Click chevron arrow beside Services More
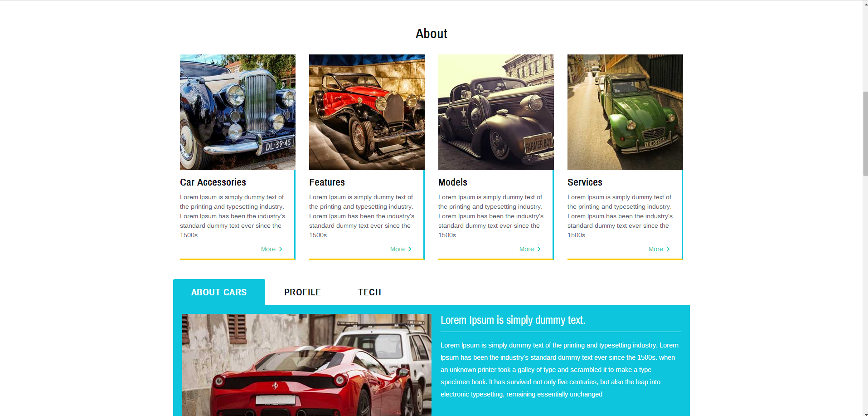The width and height of the screenshot is (868, 416). point(668,249)
